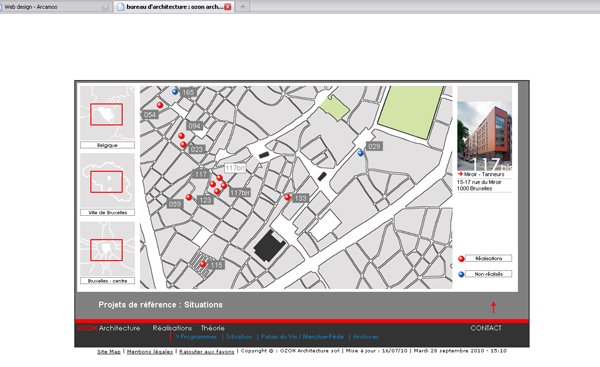Click the Archives submenu link
Image resolution: width=600 pixels, height=367 pixels.
[366, 337]
